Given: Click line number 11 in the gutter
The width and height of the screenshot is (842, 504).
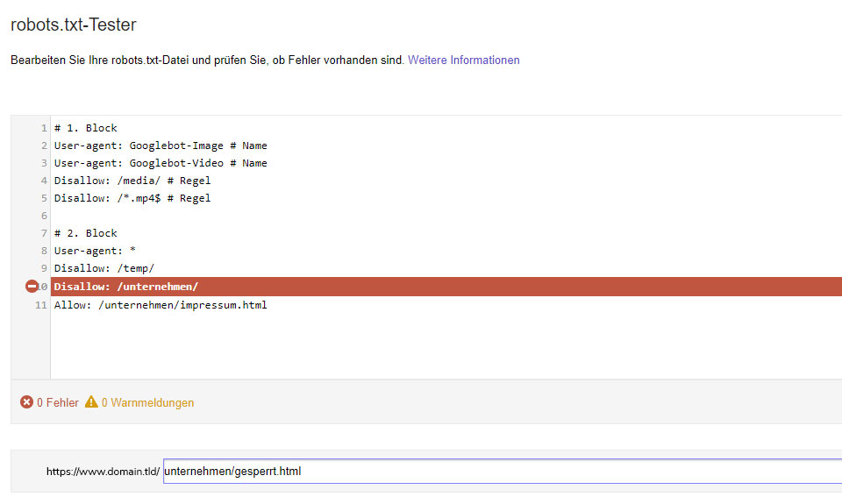Looking at the screenshot, I should point(41,305).
